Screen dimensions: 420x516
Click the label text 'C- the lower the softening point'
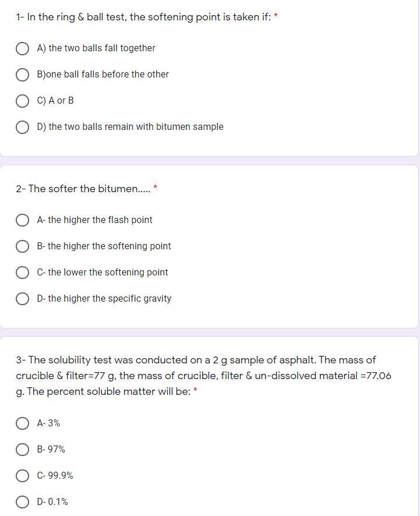103,273
